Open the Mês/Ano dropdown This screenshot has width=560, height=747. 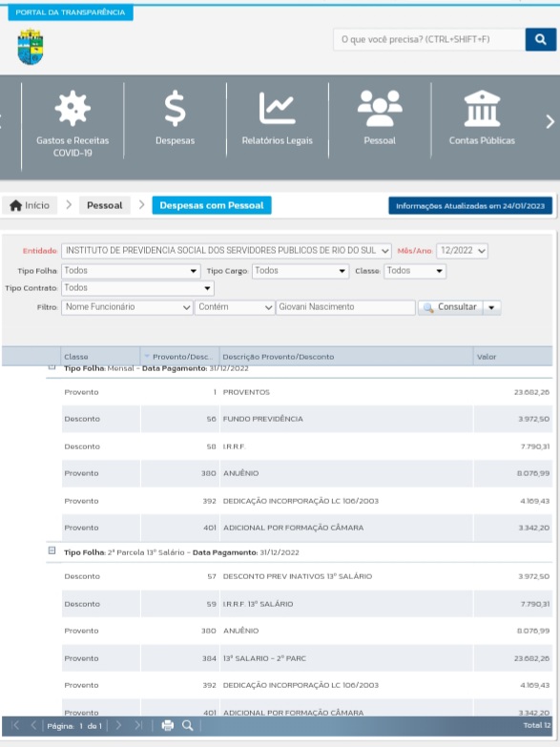tap(463, 251)
